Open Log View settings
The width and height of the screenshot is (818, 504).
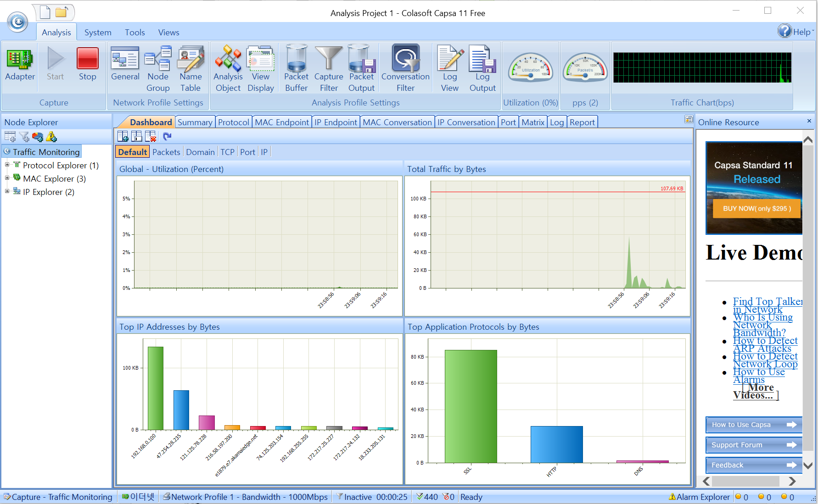coord(450,69)
